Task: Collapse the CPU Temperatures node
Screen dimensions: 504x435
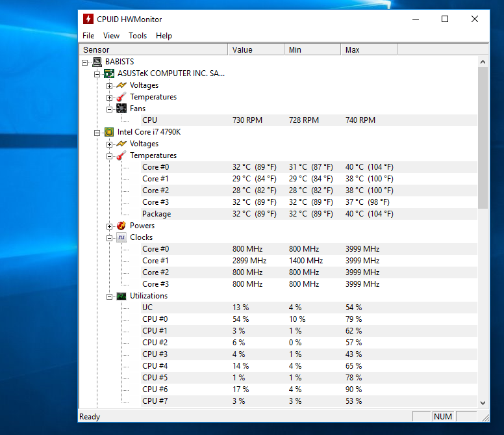Action: [110, 156]
